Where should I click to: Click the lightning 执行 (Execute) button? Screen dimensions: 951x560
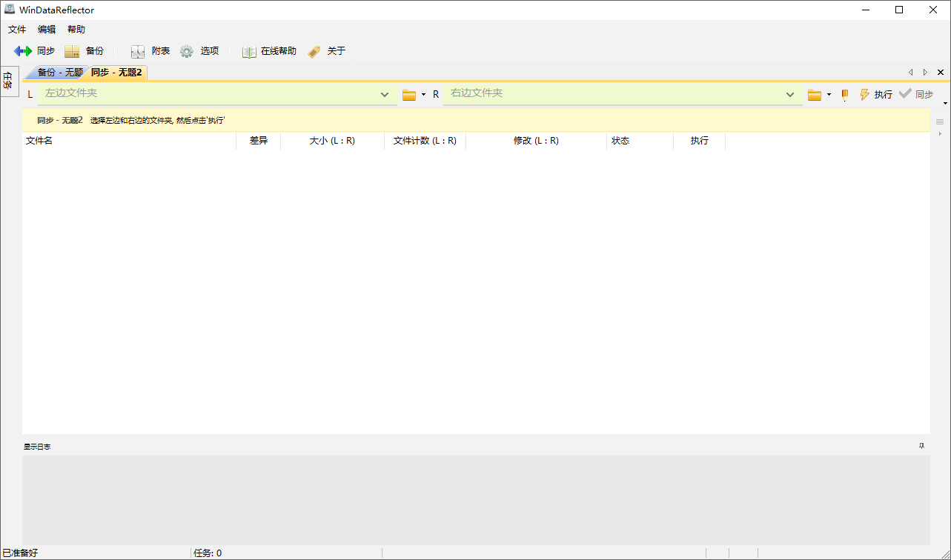tap(875, 95)
